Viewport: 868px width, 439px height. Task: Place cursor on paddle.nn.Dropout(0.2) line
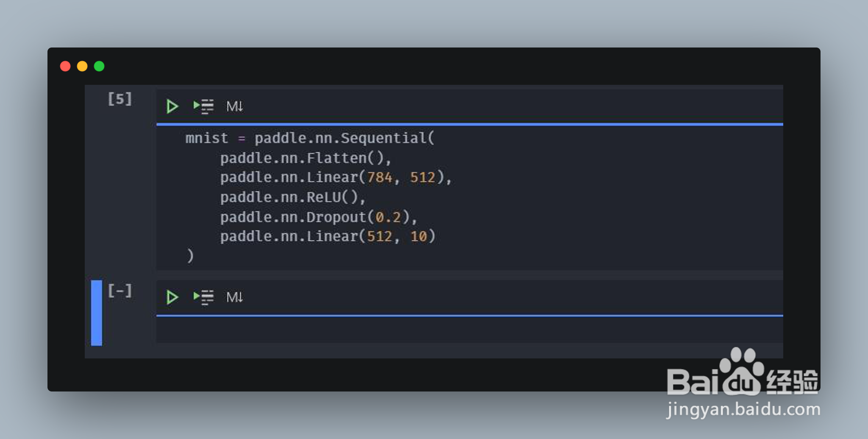tap(319, 217)
